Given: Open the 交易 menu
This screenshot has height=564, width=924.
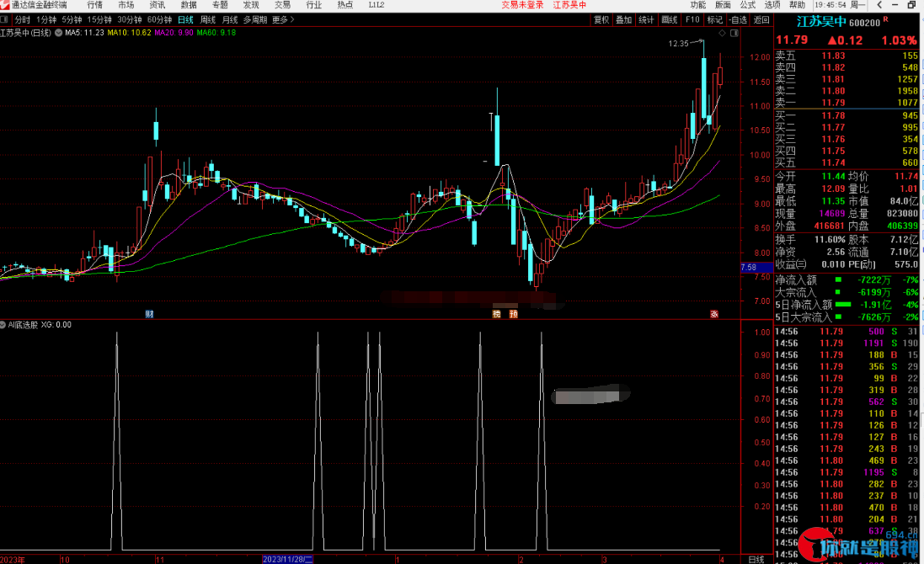Looking at the screenshot, I should click(x=282, y=5).
